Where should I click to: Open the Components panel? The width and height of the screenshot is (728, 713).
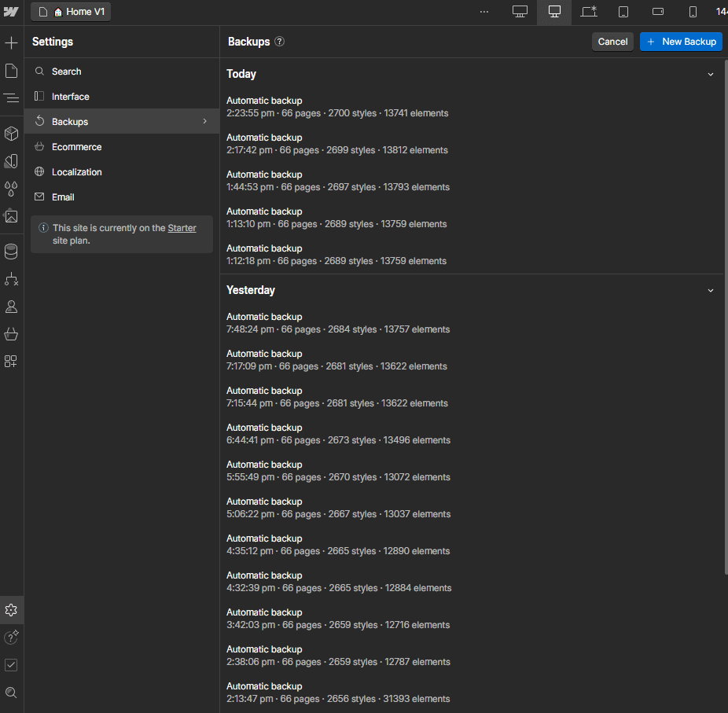[x=11, y=134]
